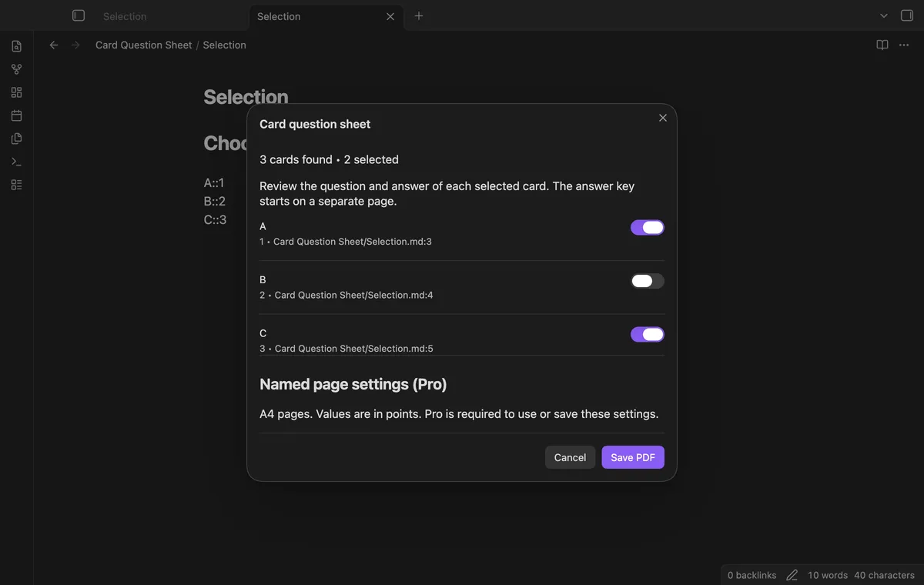Click the Card question sheet dialog title
924x585 pixels.
tap(315, 124)
